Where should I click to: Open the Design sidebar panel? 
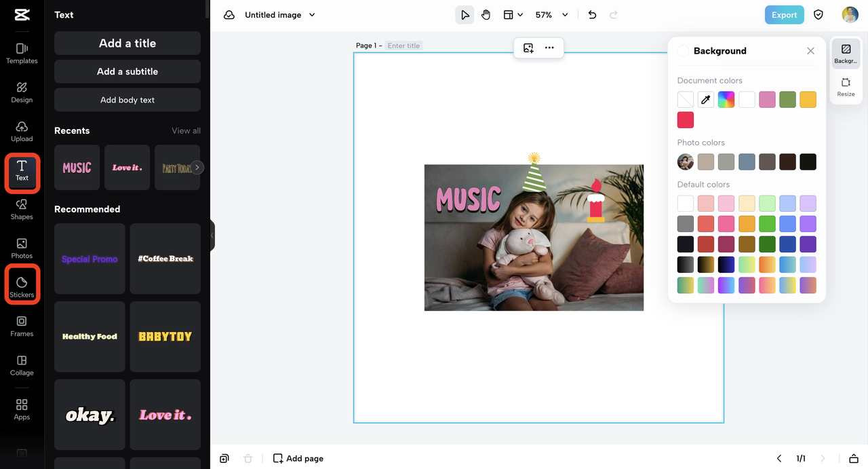tap(22, 92)
